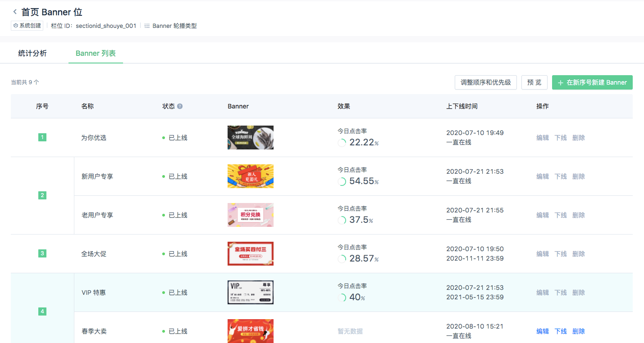Click the list icon before Banner 轮播类型
Image resolution: width=644 pixels, height=343 pixels.
(147, 26)
